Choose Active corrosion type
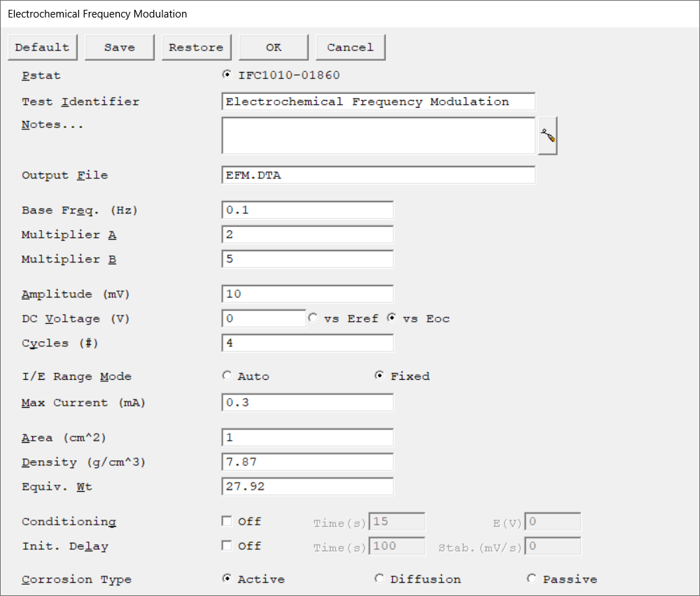The image size is (700, 596). [227, 578]
